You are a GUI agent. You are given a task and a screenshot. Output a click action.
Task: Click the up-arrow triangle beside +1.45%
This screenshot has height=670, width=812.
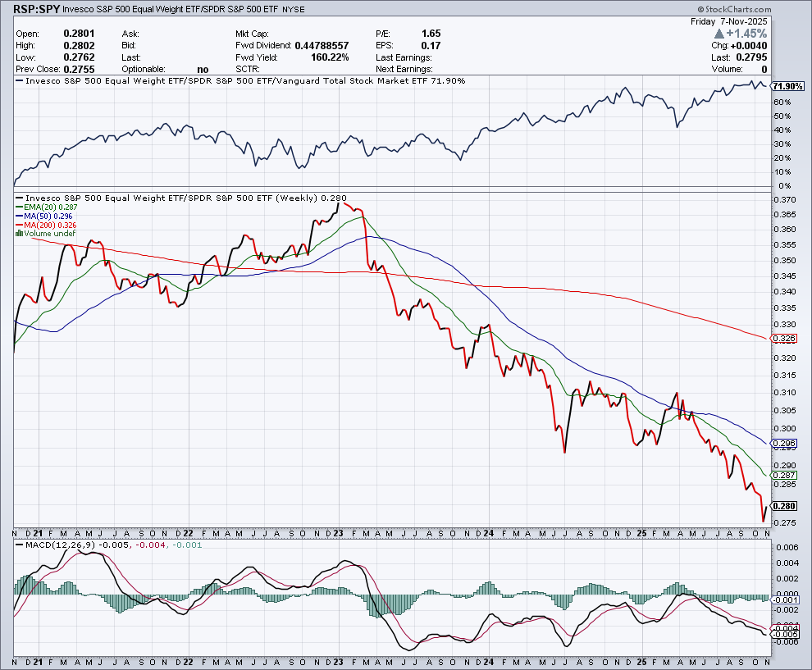pyautogui.click(x=719, y=34)
